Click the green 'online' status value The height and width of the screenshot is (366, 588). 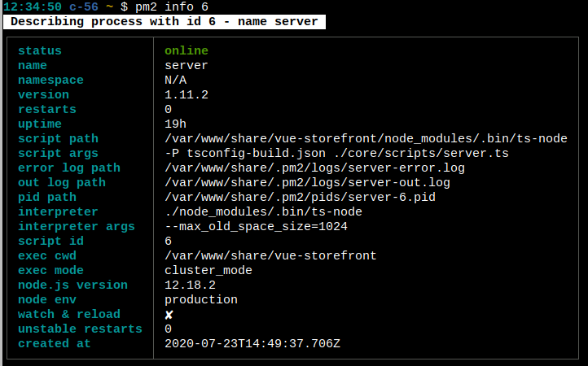186,50
